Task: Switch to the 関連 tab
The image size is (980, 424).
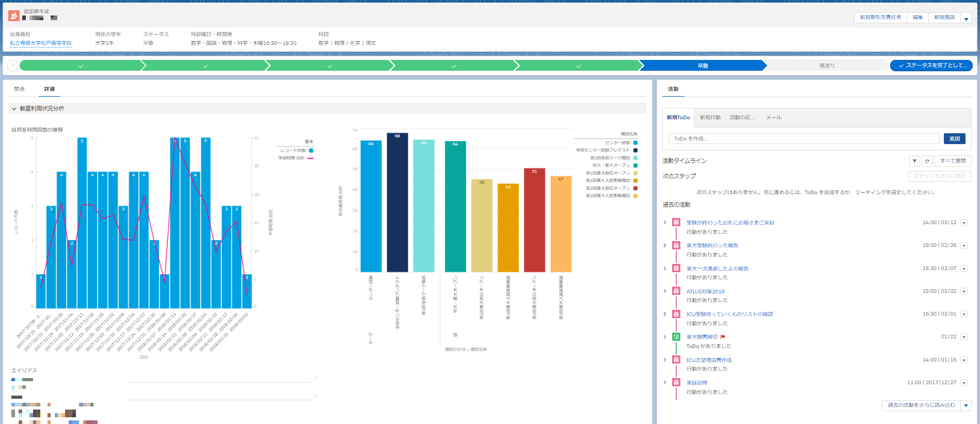Action: click(19, 89)
